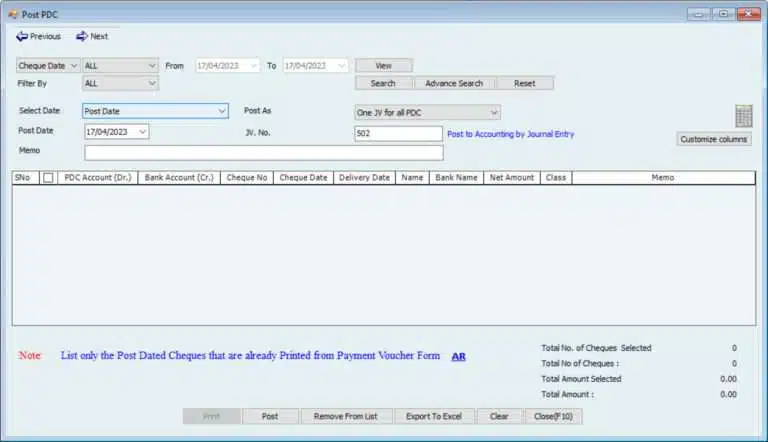This screenshot has width=768, height=442.
Task: Click the 'Total No. of Cheques Selected' label
Action: pos(596,348)
